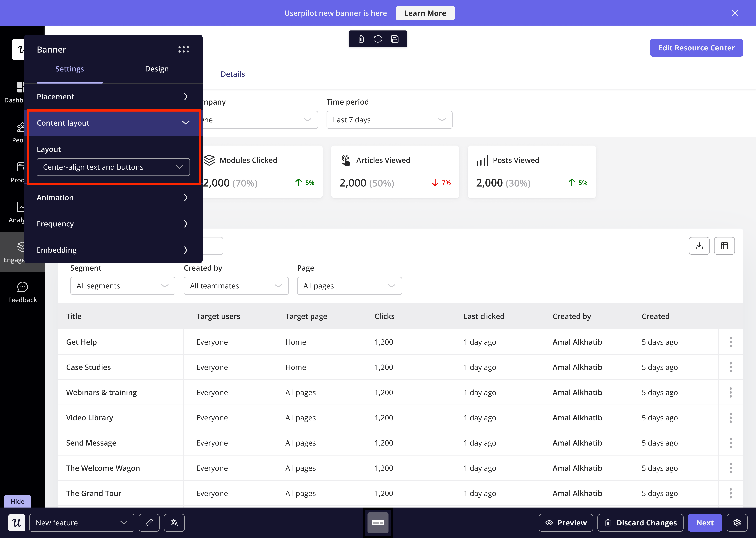
Task: Open the All teammates dropdown
Action: tap(236, 286)
